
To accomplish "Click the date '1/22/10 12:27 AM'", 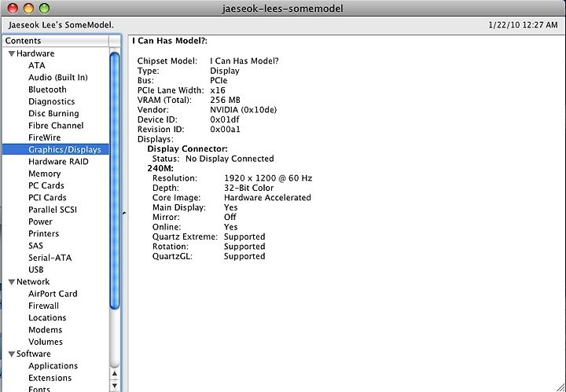I will pos(523,25).
